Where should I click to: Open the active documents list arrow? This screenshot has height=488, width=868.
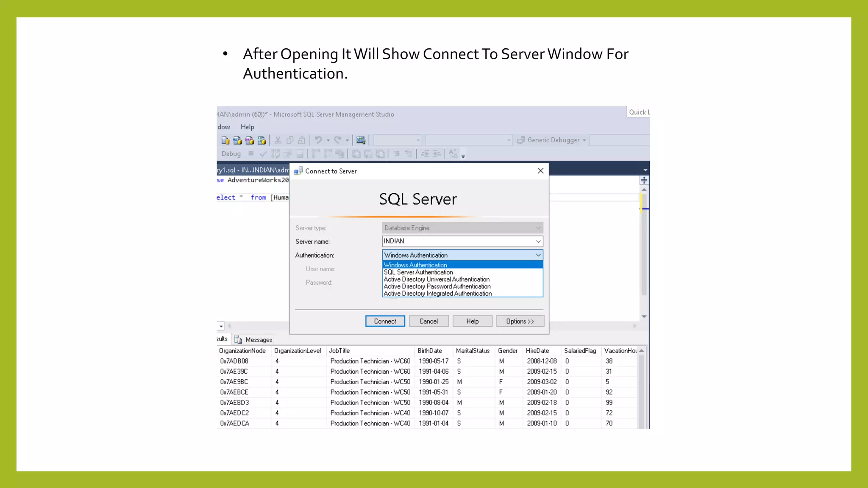(645, 170)
